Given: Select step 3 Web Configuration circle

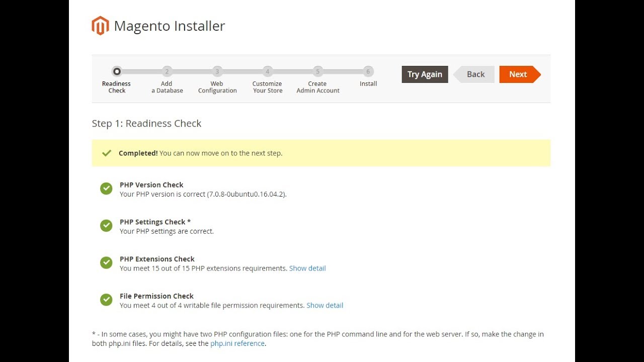Looking at the screenshot, I should click(217, 71).
